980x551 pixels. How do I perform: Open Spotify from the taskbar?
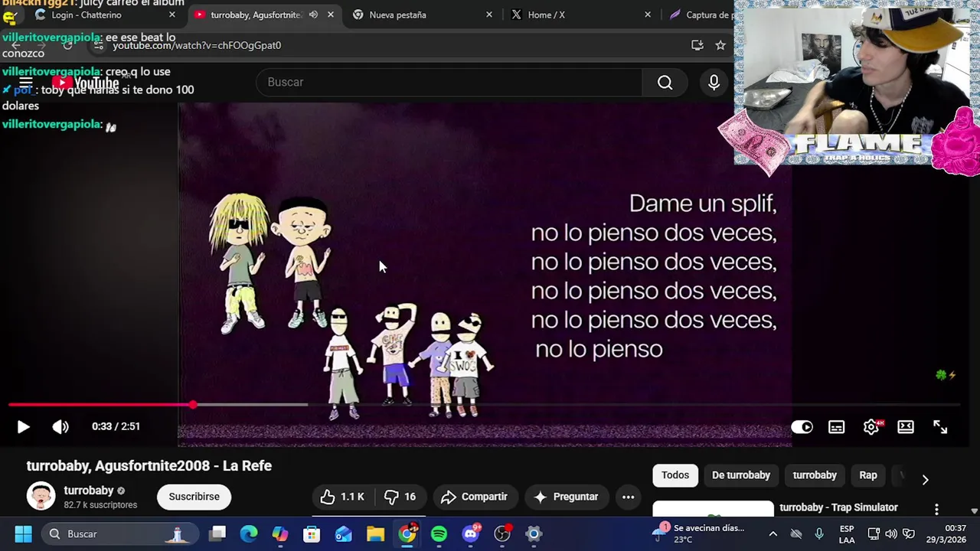[x=439, y=533]
